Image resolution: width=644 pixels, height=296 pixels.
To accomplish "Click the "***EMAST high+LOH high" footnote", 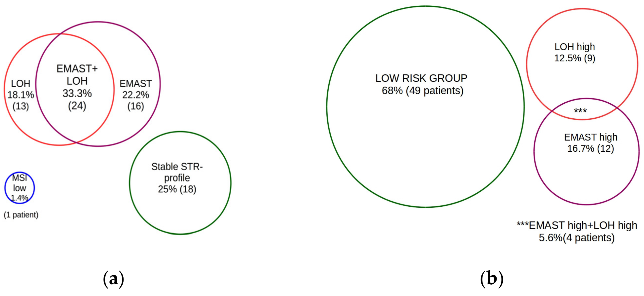I will [x=577, y=225].
